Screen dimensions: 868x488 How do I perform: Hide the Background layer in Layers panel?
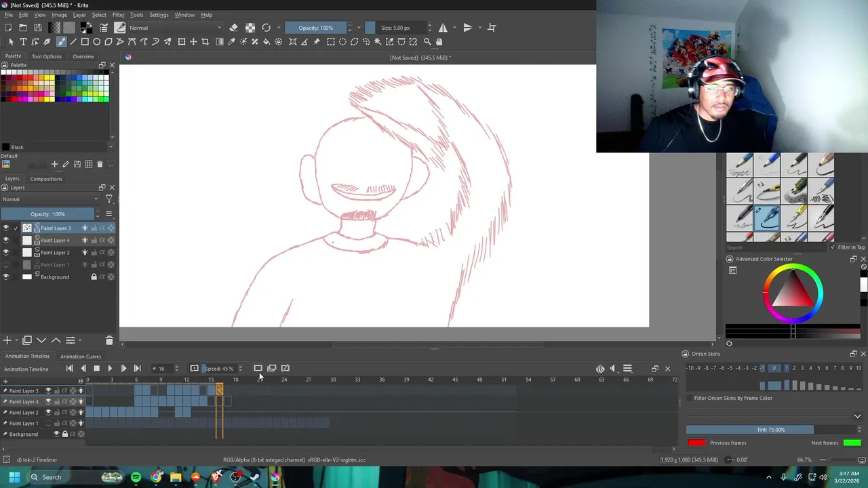click(6, 277)
